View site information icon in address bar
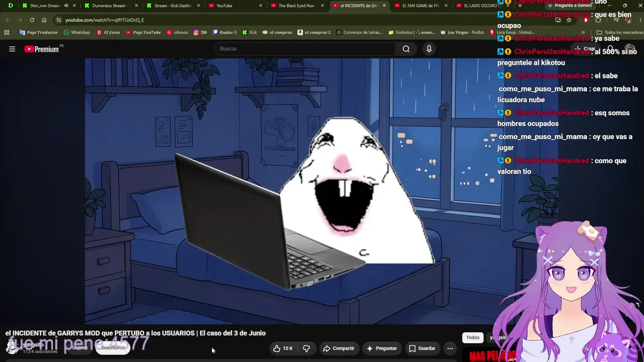Screen dimensions: 644x362 (59, 20)
